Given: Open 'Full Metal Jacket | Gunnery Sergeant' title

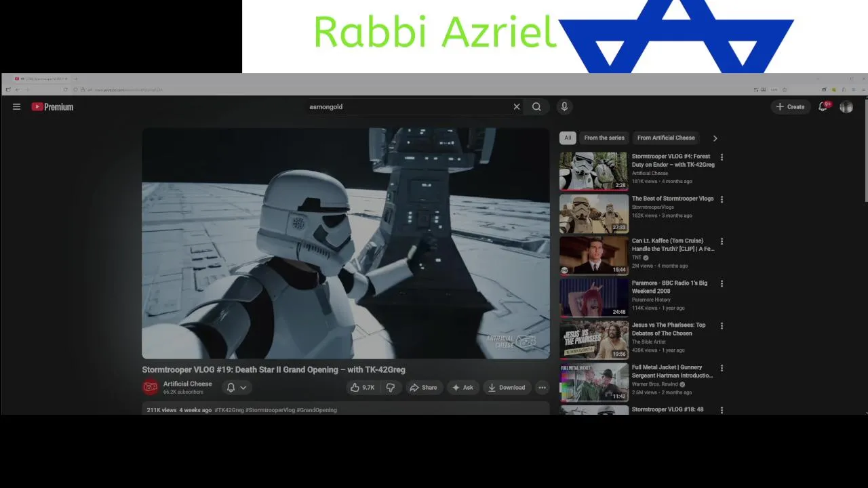Looking at the screenshot, I should click(673, 371).
